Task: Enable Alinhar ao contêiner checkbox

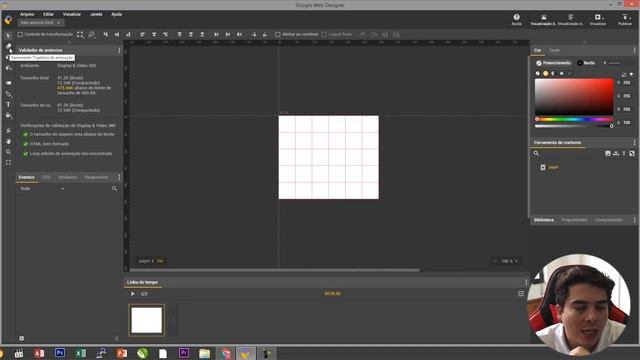Action: (278, 35)
